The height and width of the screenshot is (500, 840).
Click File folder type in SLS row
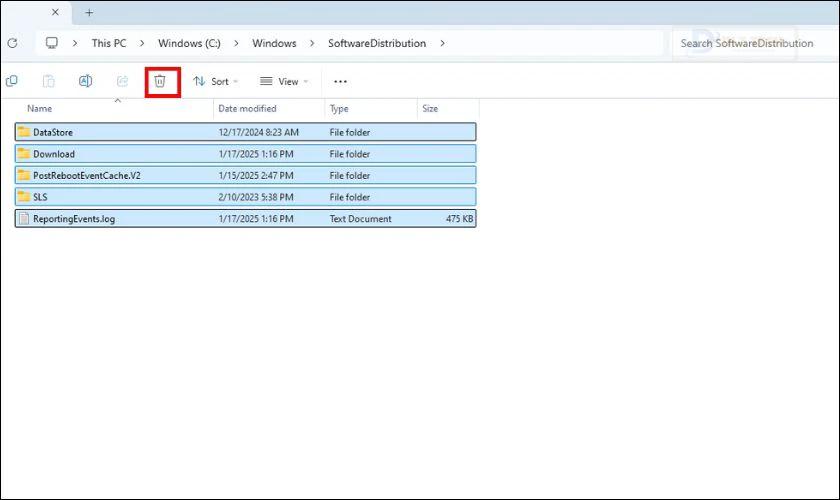click(x=349, y=197)
